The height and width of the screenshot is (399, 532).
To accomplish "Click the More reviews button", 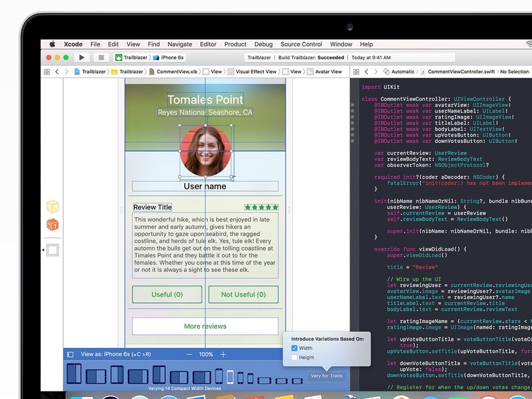I will [x=205, y=327].
